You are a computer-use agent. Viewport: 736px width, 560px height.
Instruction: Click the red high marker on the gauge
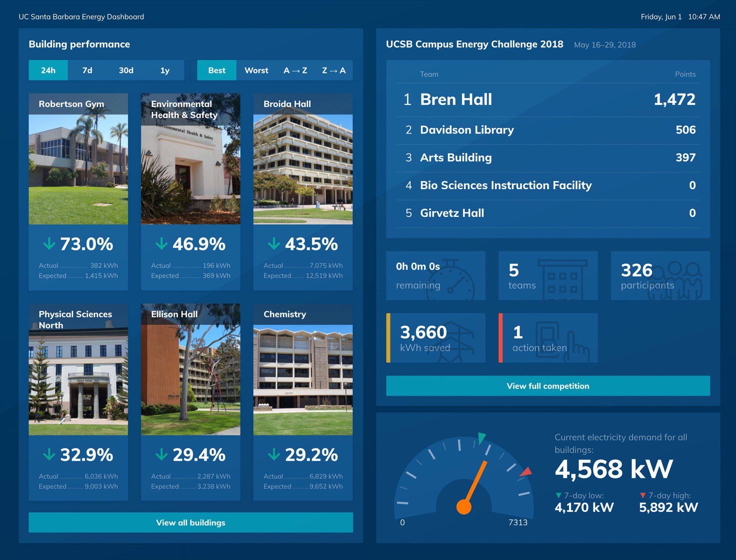click(x=526, y=471)
